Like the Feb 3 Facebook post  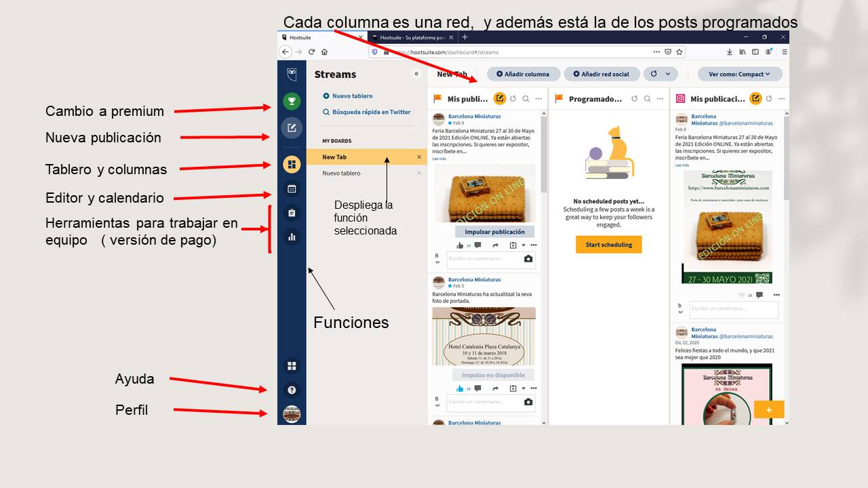(x=460, y=388)
